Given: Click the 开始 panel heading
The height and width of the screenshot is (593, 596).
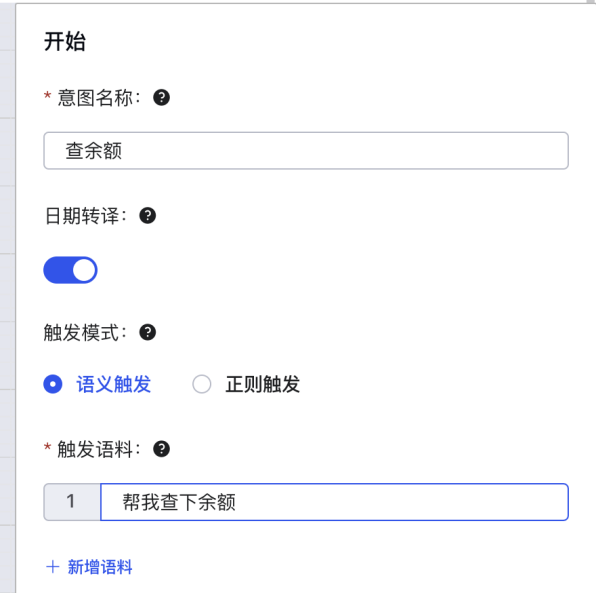Looking at the screenshot, I should [x=65, y=41].
